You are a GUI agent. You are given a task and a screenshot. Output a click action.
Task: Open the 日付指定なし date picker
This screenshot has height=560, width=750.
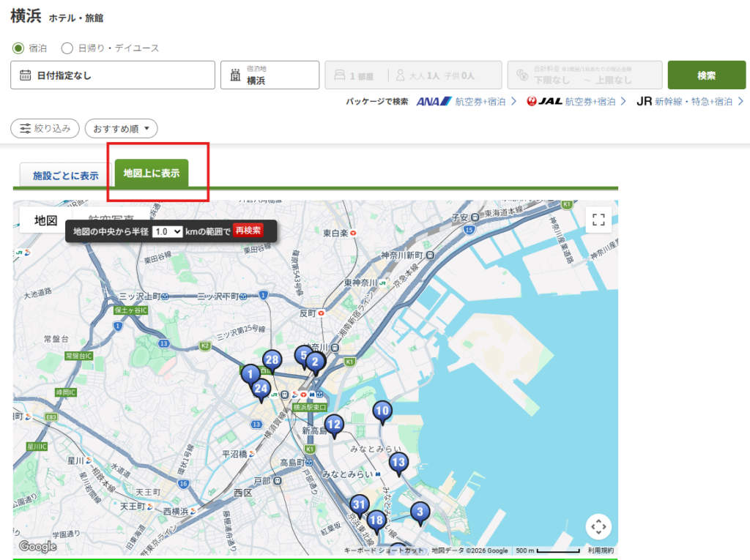pos(103,75)
